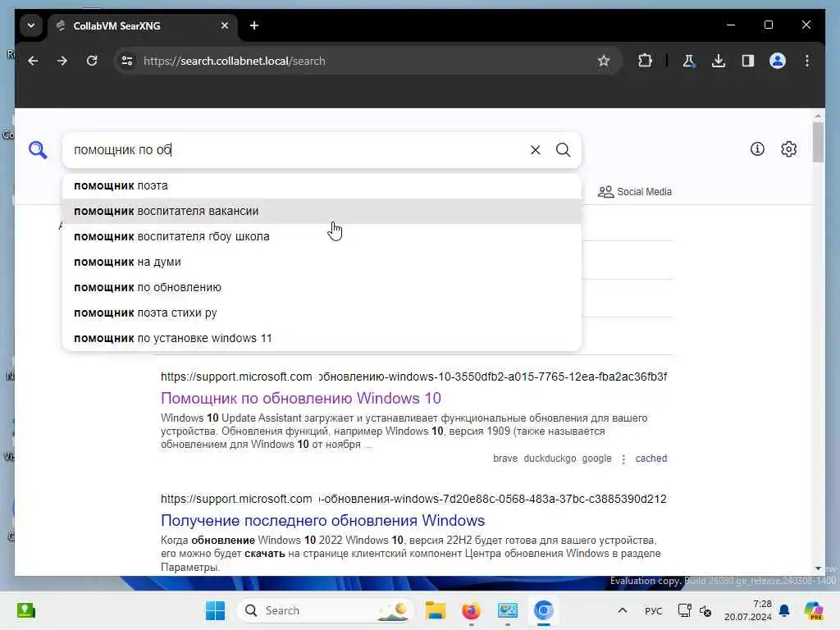
Task: Bookmark this page with star icon
Action: [604, 61]
